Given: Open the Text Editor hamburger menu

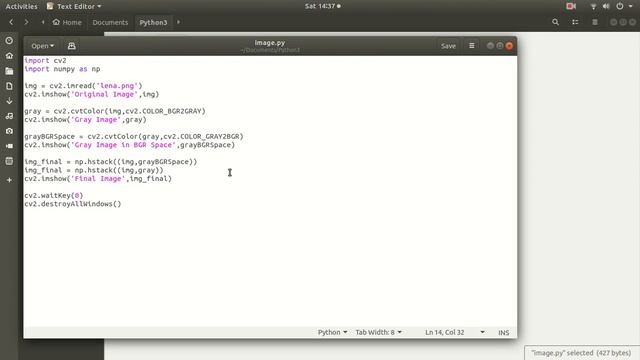Looking at the screenshot, I should pos(471,46).
